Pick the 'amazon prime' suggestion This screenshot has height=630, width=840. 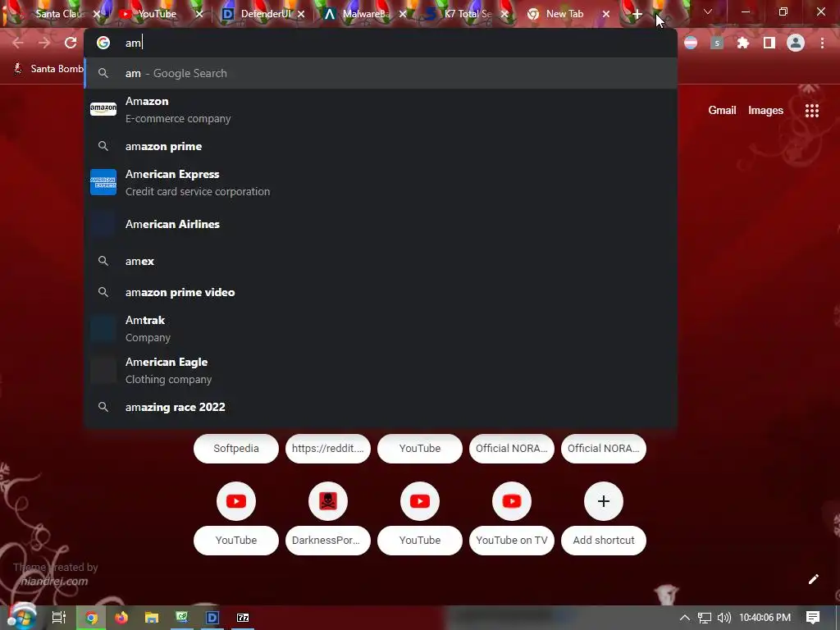tap(381, 146)
